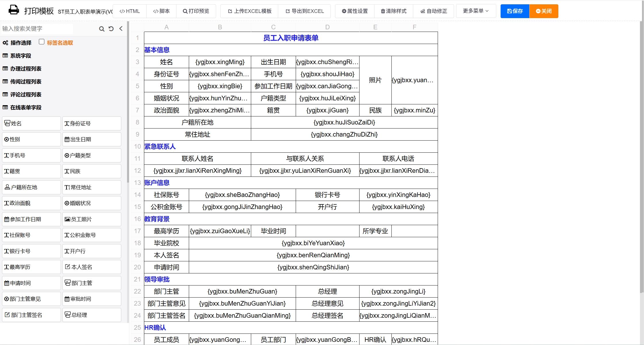Open the HTML code view

(130, 11)
